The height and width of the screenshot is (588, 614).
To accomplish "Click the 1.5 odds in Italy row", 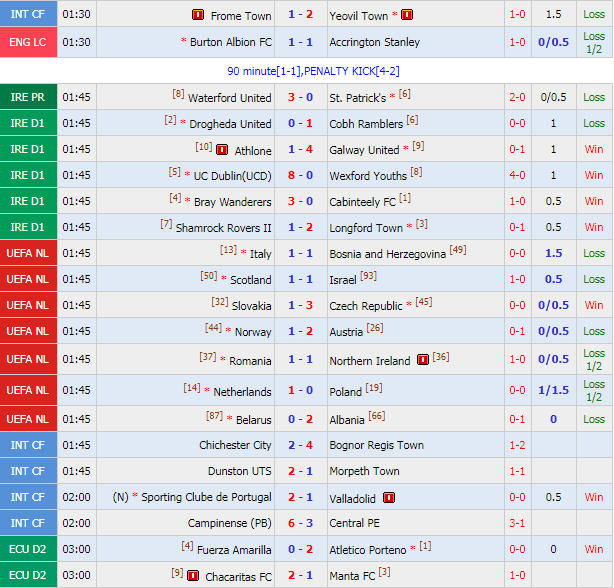I will [553, 253].
